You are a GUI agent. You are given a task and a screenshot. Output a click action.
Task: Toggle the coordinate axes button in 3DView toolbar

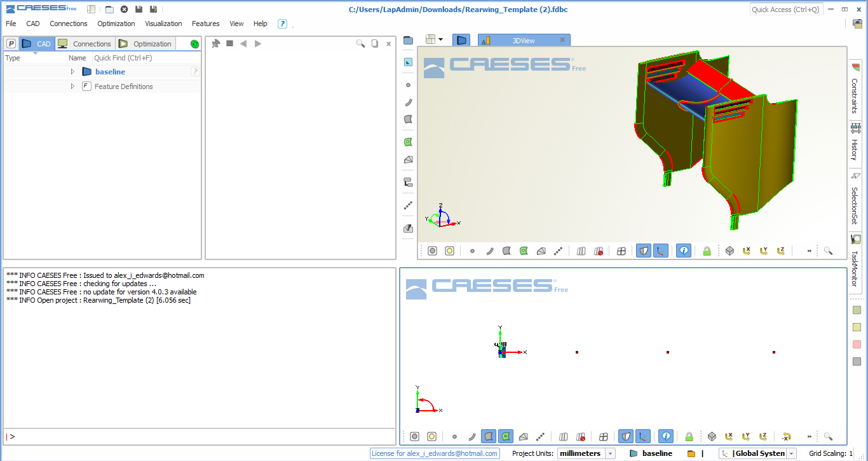(661, 251)
